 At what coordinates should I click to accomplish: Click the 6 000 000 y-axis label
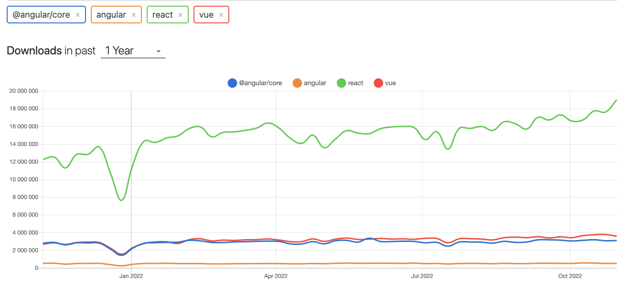coord(25,215)
